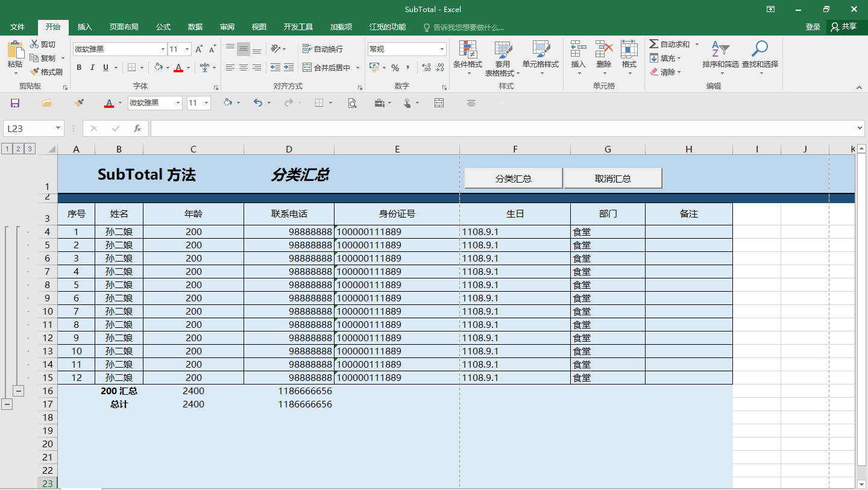Image resolution: width=868 pixels, height=490 pixels.
Task: Click the Insert Function fx icon
Action: (x=137, y=128)
